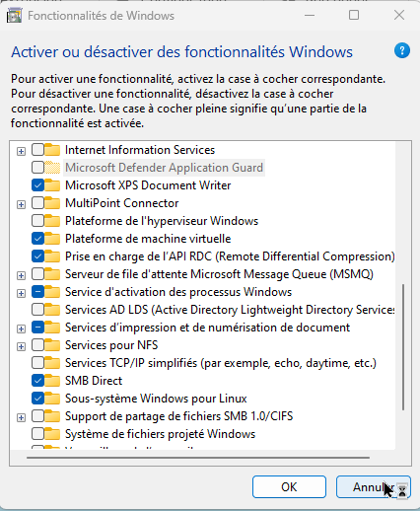
Task: Check Support de partage de fichiers SMB 1.0/CIFS
Action: (37, 416)
